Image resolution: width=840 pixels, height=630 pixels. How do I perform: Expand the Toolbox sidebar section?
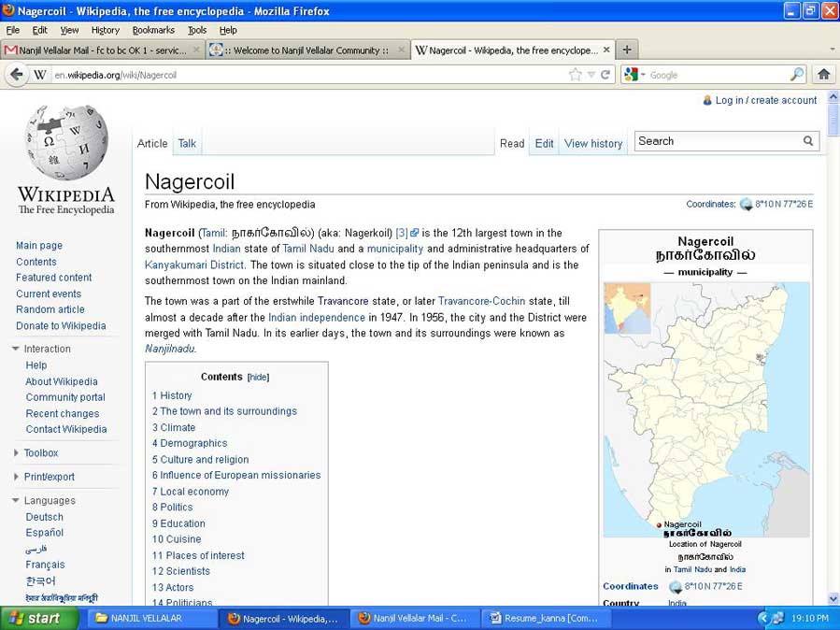coord(16,453)
